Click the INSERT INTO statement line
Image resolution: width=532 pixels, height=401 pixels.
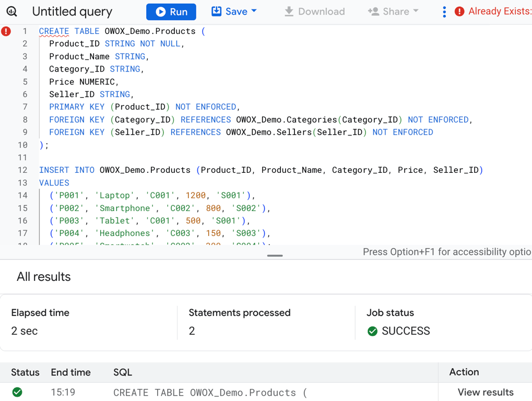point(261,170)
